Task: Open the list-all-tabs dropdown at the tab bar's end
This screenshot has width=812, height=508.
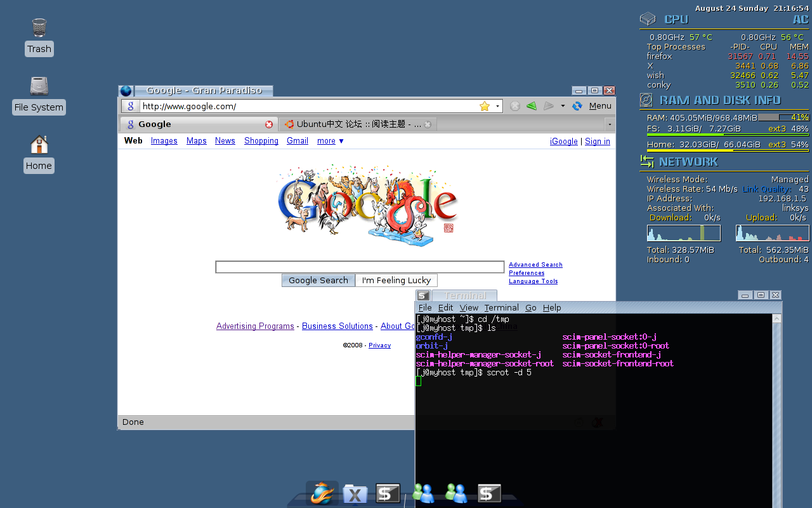Action: [610, 124]
